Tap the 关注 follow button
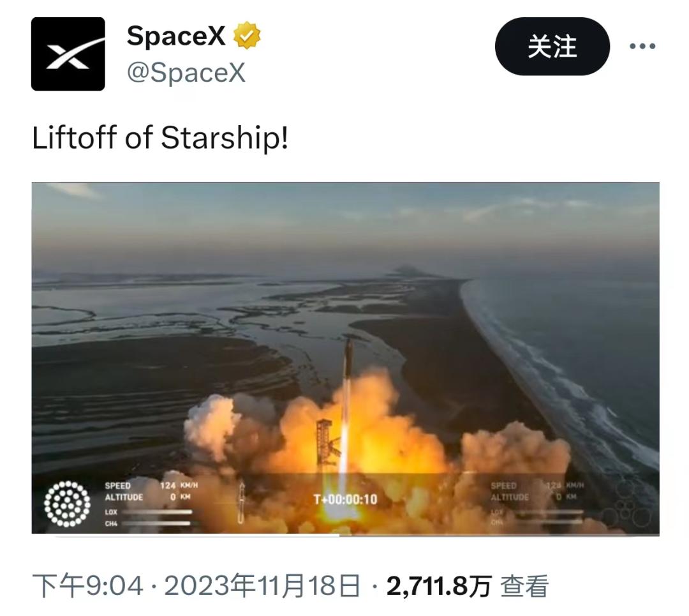 tap(552, 46)
